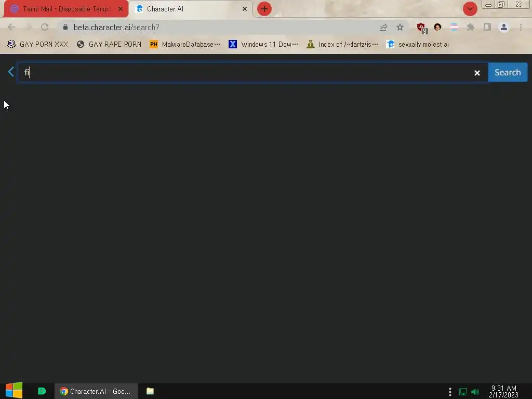Switch to the Temp Mail tab
The height and width of the screenshot is (399, 532).
point(66,9)
